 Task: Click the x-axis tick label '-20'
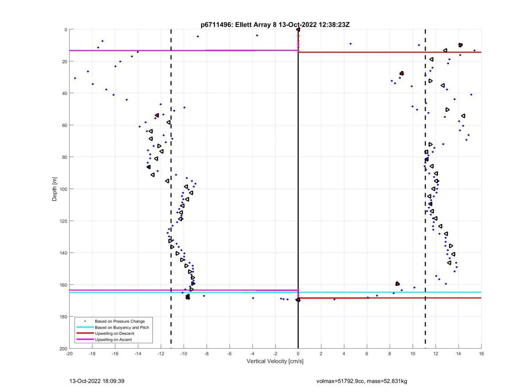69,353
